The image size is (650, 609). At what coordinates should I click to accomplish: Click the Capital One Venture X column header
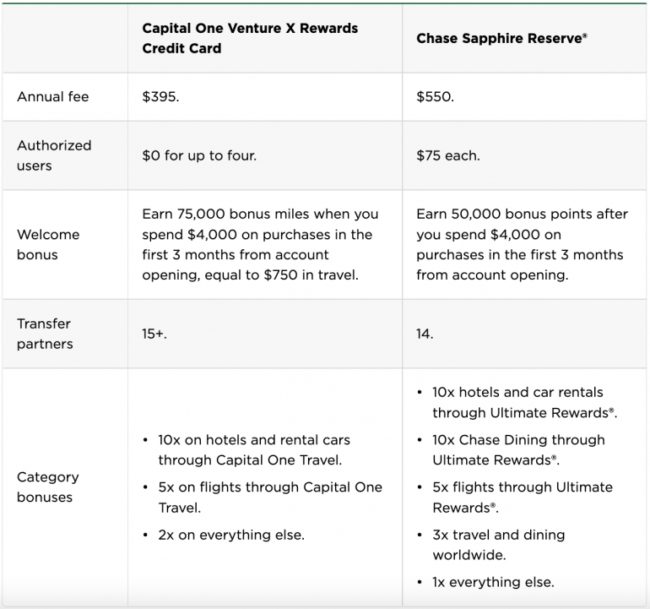249,37
